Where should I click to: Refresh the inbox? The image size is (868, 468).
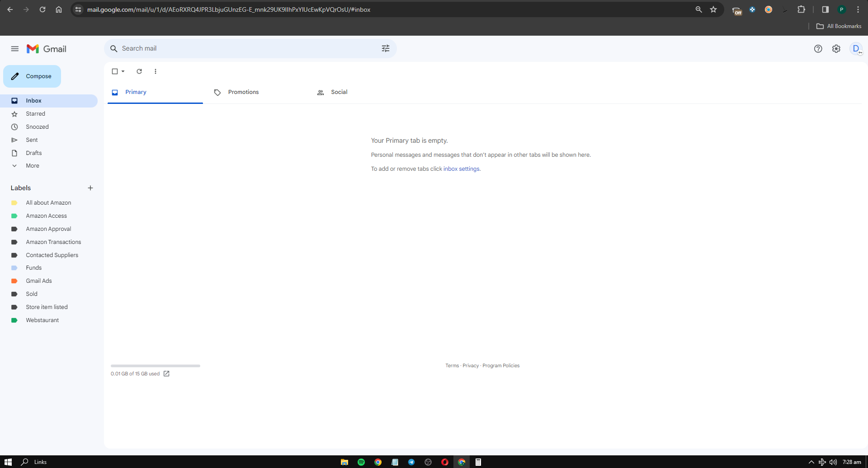(x=139, y=71)
